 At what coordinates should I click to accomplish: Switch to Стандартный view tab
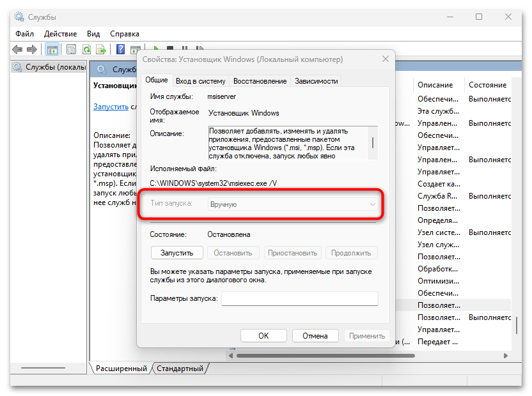pos(180,368)
